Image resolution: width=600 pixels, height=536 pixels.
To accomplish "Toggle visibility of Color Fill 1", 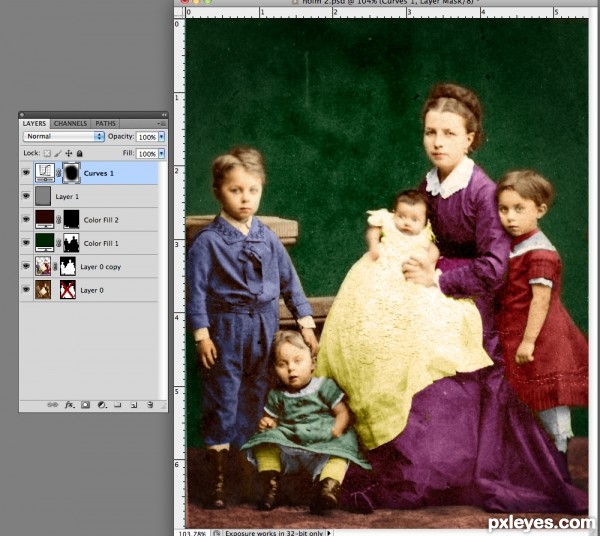I will 26,243.
